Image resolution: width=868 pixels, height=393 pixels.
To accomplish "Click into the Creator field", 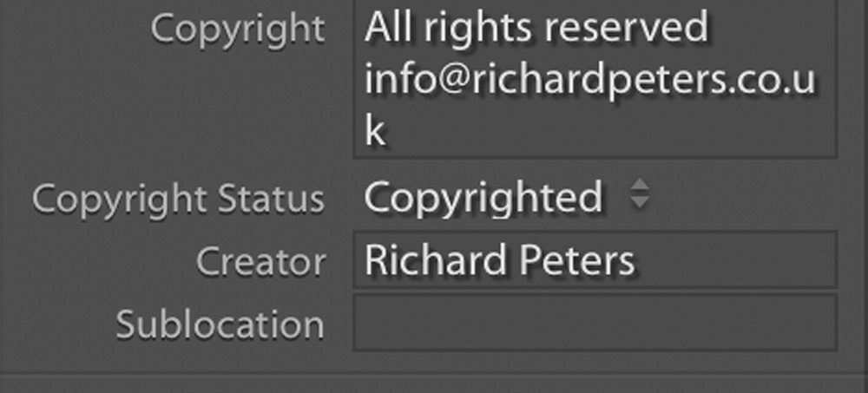I will pos(595,260).
